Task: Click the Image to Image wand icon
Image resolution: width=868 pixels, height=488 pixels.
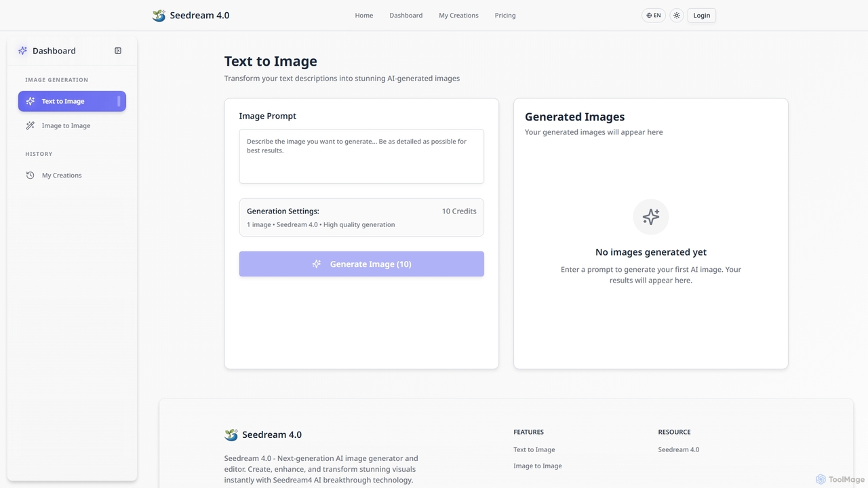Action: point(31,125)
